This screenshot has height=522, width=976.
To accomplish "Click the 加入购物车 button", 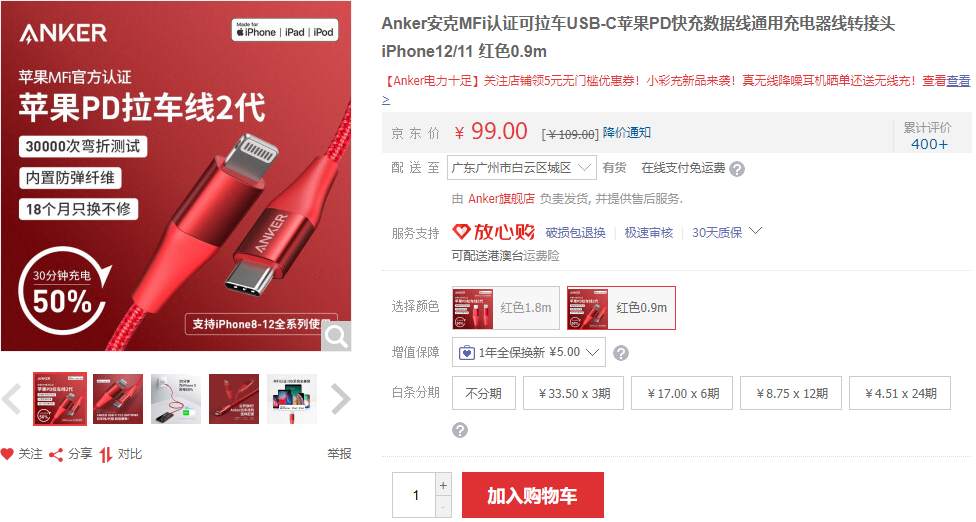I will pos(533,495).
